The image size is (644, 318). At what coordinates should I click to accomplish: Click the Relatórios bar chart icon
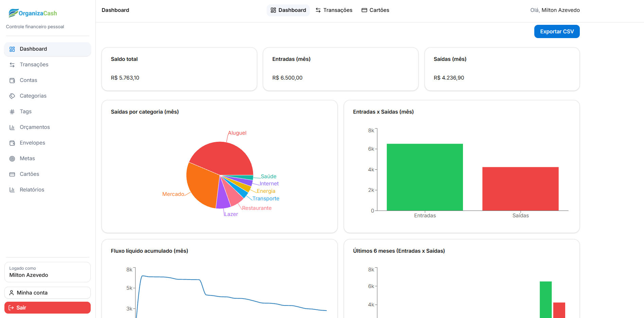click(12, 190)
